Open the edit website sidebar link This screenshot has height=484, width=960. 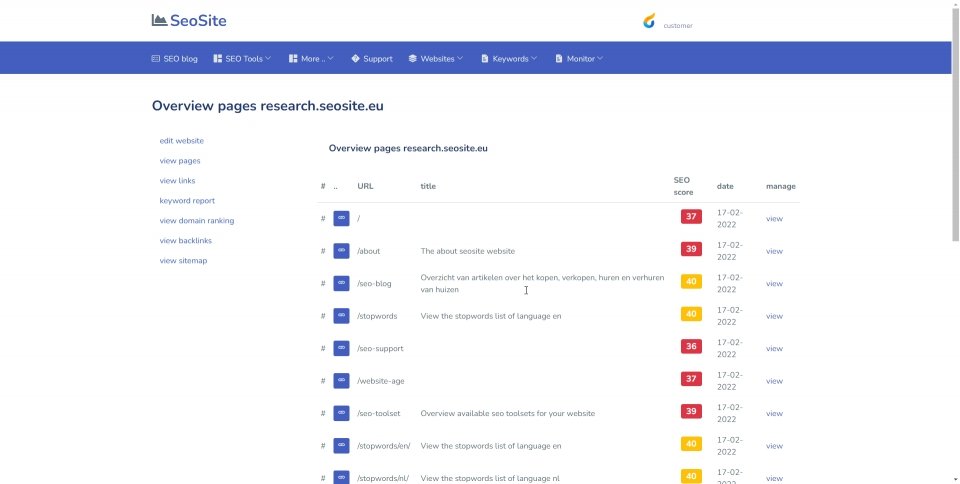click(182, 141)
